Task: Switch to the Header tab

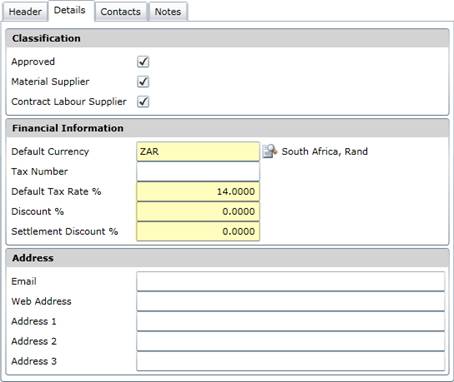Action: pos(25,12)
